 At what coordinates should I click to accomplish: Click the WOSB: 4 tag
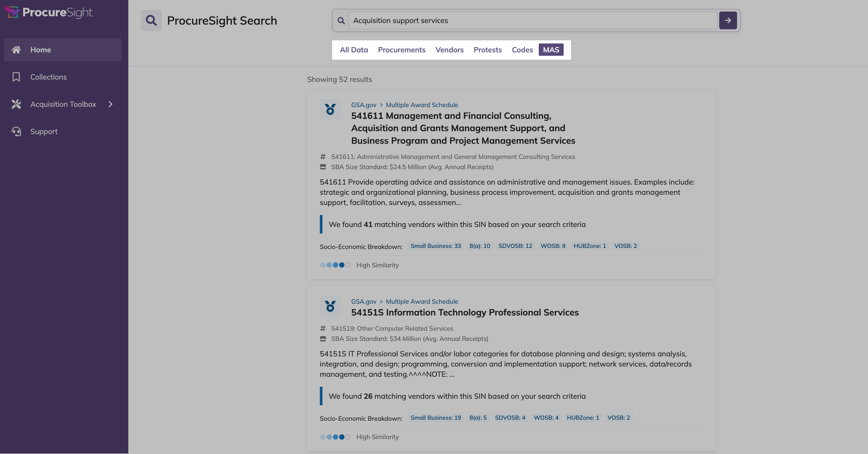coord(546,418)
